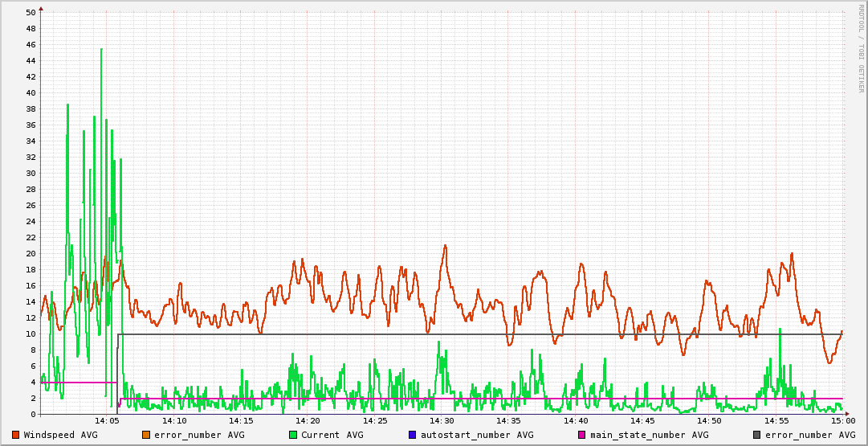Select error_number AVG label beside orange swatch
This screenshot has height=446, width=868.
pos(199,435)
